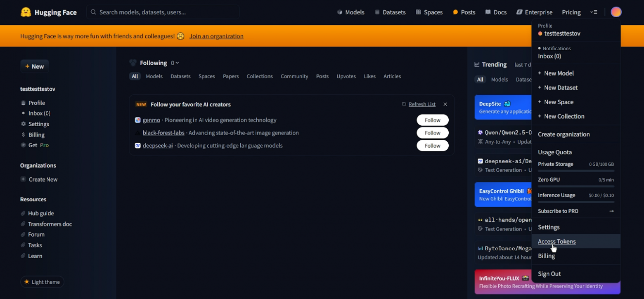The height and width of the screenshot is (299, 644).
Task: Expand the Following count dropdown
Action: coord(175,63)
